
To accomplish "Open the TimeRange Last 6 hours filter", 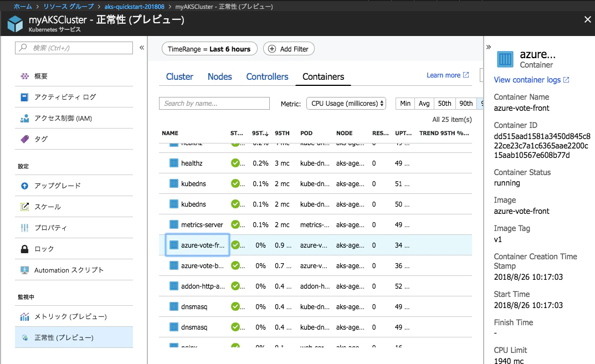I will tap(209, 49).
